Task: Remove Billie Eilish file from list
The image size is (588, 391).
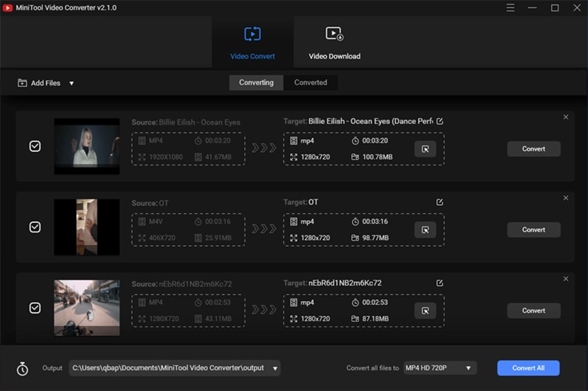Action: 565,117
